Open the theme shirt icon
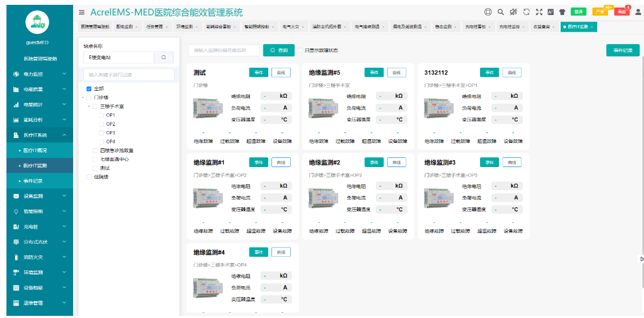 (x=562, y=12)
